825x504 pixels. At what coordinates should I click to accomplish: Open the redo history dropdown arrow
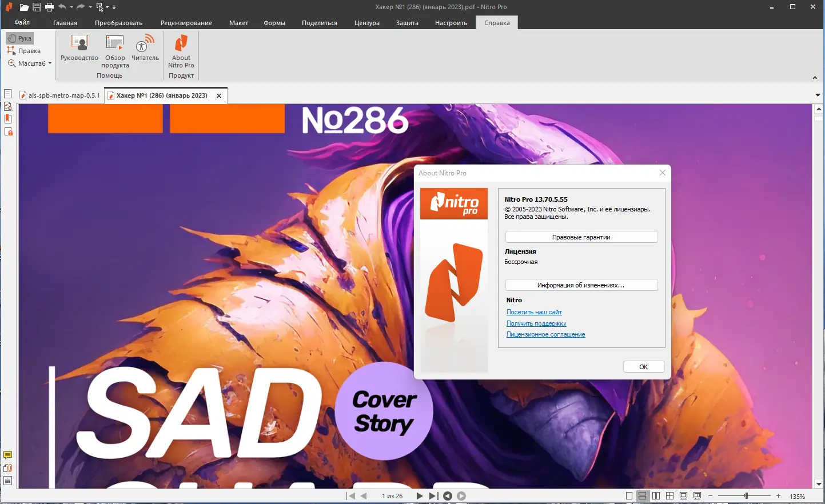tap(90, 7)
